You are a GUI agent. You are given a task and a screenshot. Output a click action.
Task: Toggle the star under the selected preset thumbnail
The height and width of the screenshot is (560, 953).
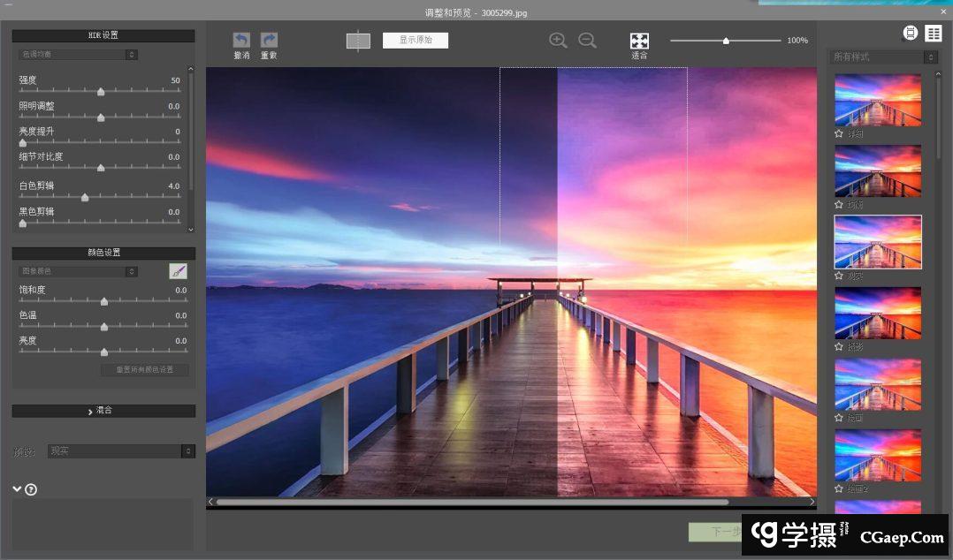click(839, 276)
